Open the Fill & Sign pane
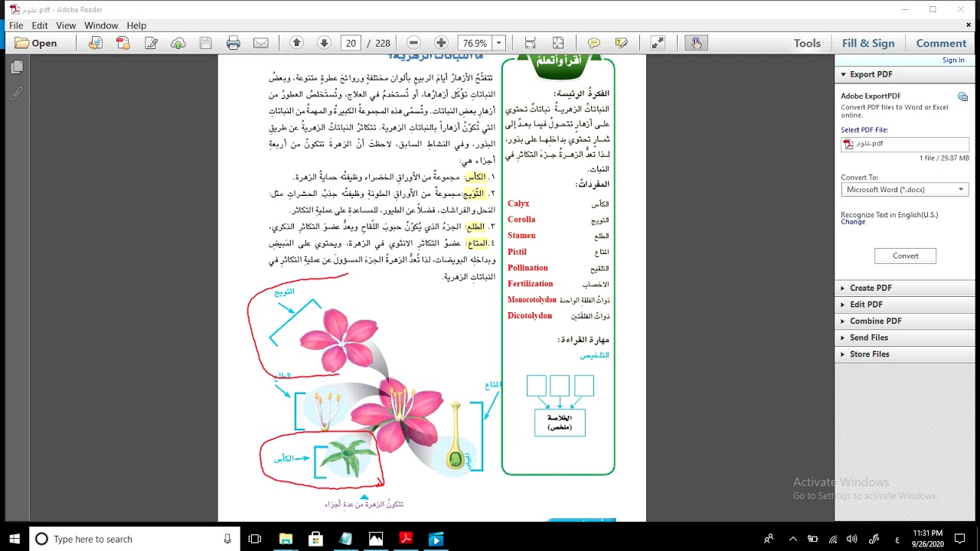The image size is (980, 551). [x=868, y=43]
